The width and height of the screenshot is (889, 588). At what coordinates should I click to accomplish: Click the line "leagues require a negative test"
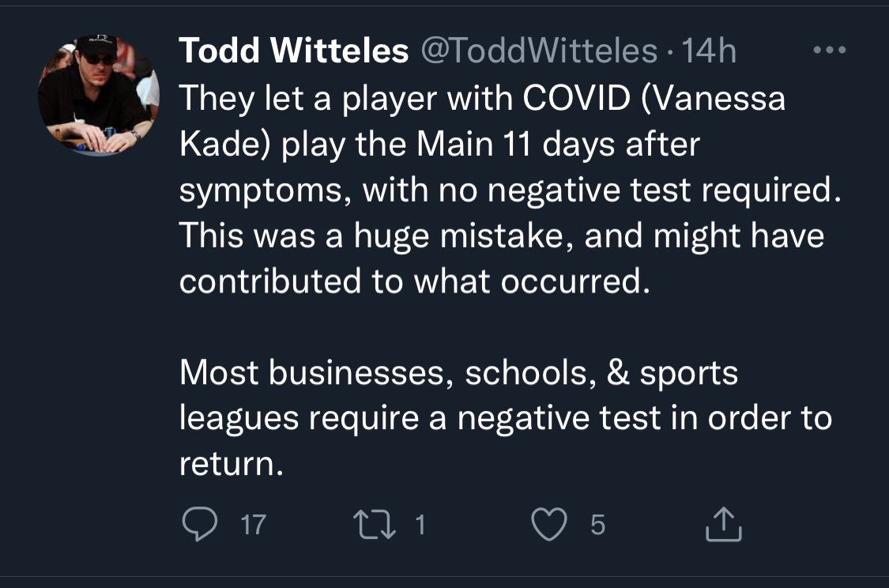click(506, 418)
